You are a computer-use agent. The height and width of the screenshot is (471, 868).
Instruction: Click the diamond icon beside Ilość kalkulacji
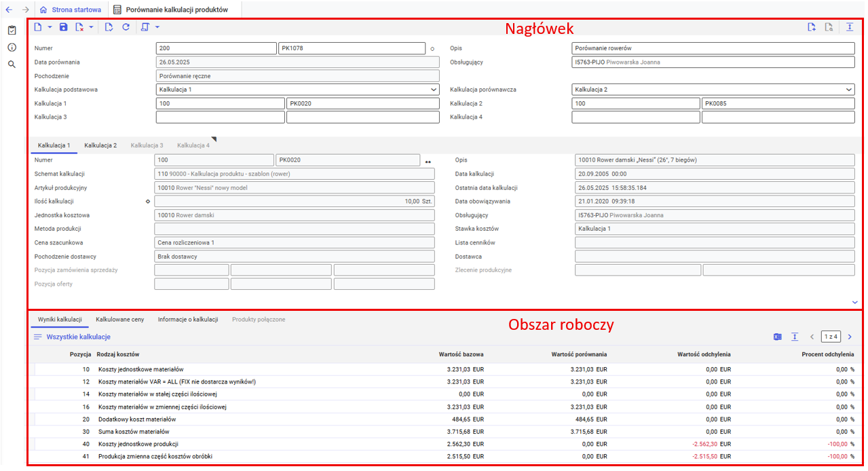pyautogui.click(x=148, y=202)
